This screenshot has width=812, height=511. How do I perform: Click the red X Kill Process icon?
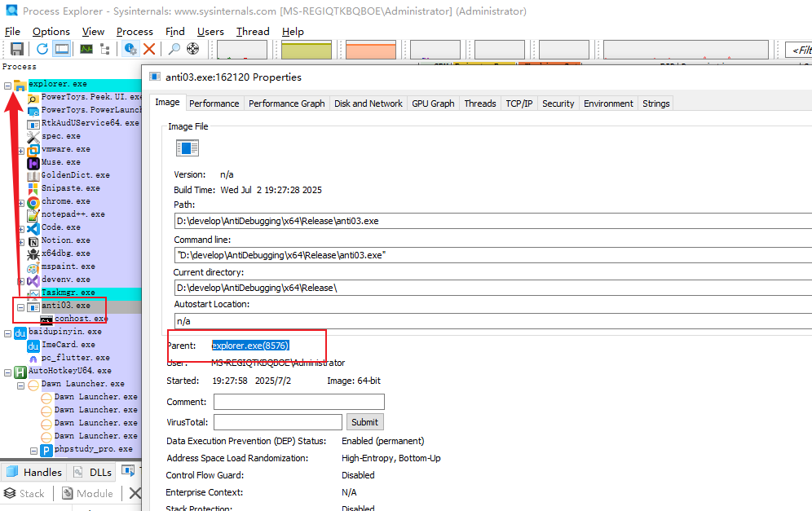click(x=149, y=50)
